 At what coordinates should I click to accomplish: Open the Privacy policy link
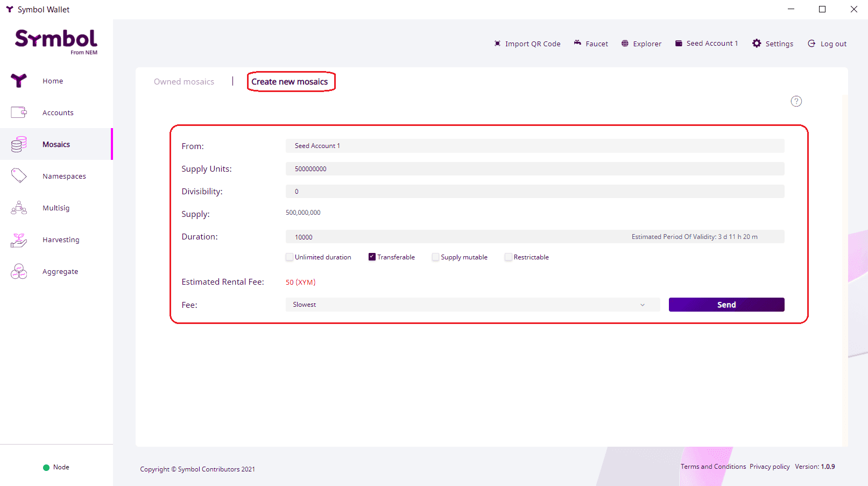coord(770,467)
